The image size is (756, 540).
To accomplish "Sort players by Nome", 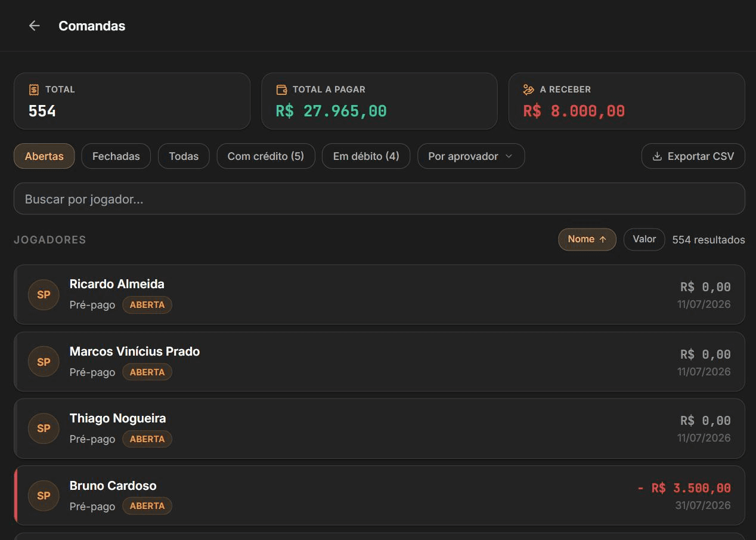I will coord(587,239).
